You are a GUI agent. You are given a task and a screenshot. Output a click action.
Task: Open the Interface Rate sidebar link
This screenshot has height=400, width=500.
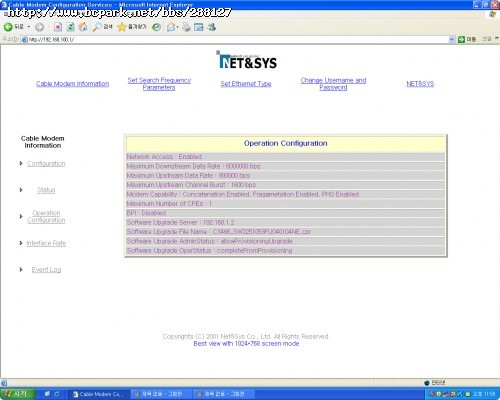point(46,243)
